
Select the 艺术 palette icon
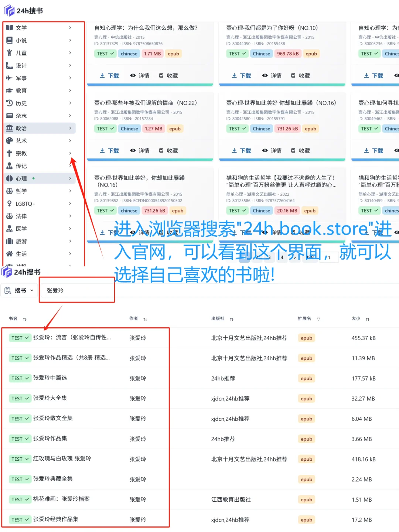click(10, 141)
